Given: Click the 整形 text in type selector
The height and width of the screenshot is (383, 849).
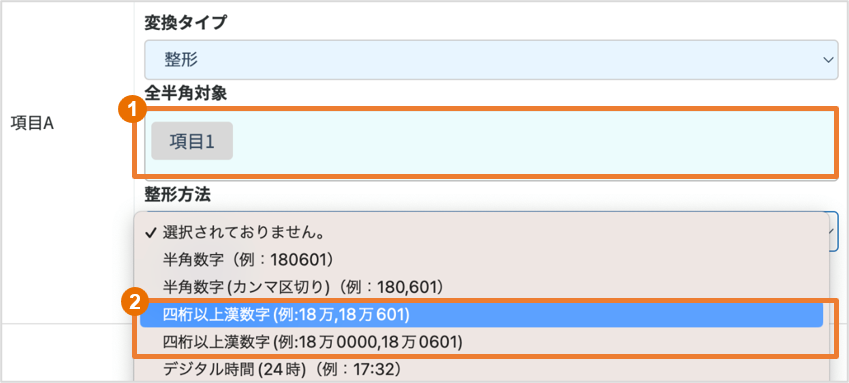Looking at the screenshot, I should pyautogui.click(x=181, y=60).
